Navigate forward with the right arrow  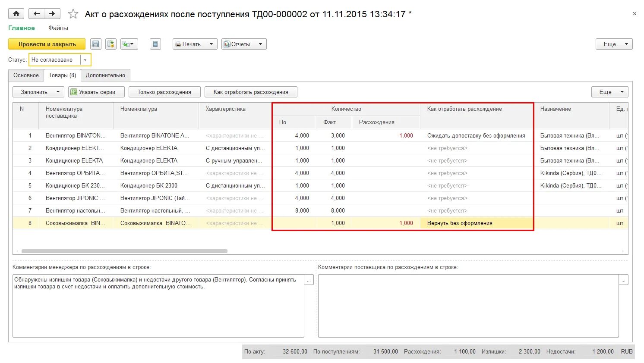pos(52,14)
